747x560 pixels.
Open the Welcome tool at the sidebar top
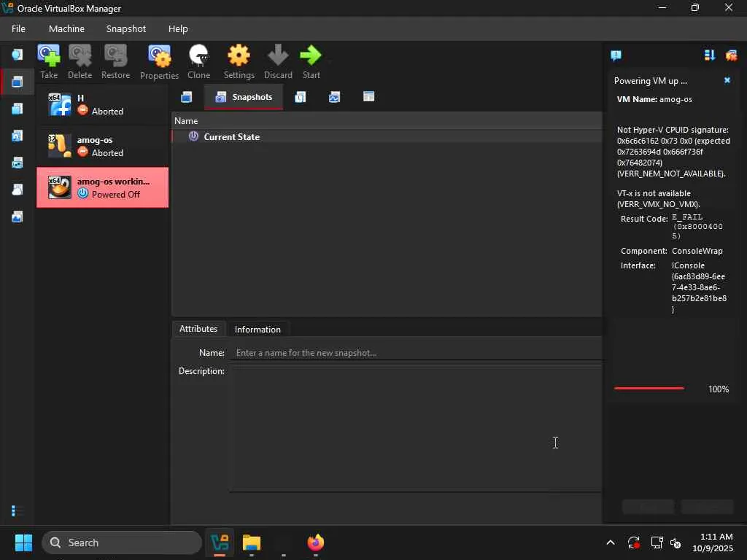pos(18,55)
